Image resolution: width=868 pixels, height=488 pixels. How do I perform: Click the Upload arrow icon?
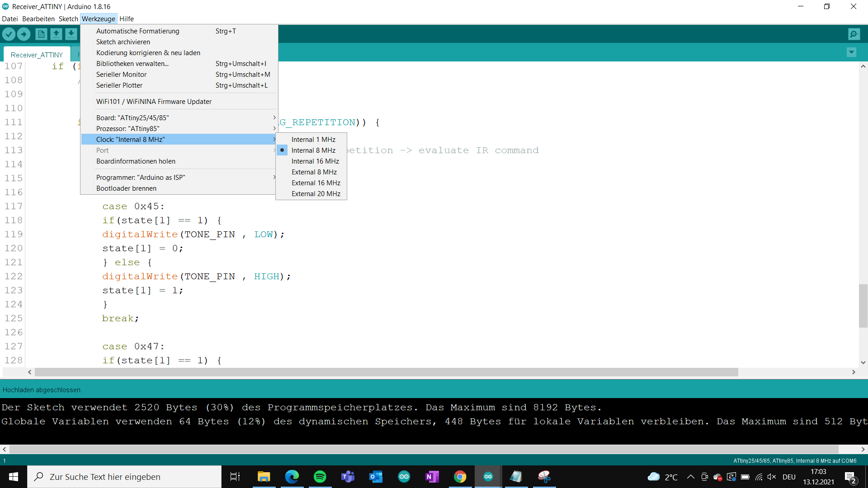pyautogui.click(x=24, y=34)
